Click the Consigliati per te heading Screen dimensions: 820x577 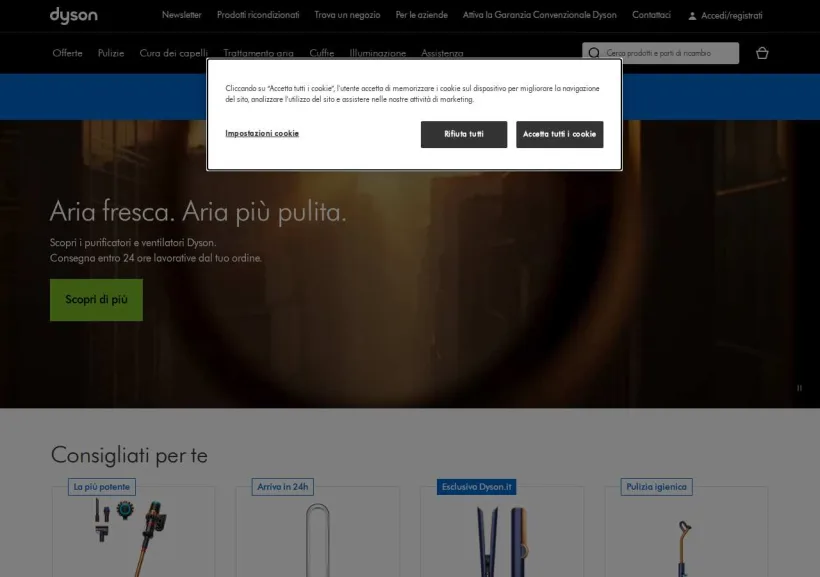pos(129,455)
